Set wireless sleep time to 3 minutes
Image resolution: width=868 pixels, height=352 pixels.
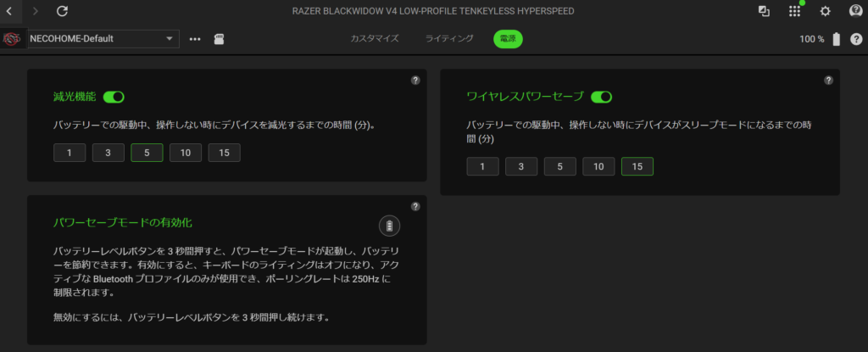(521, 166)
